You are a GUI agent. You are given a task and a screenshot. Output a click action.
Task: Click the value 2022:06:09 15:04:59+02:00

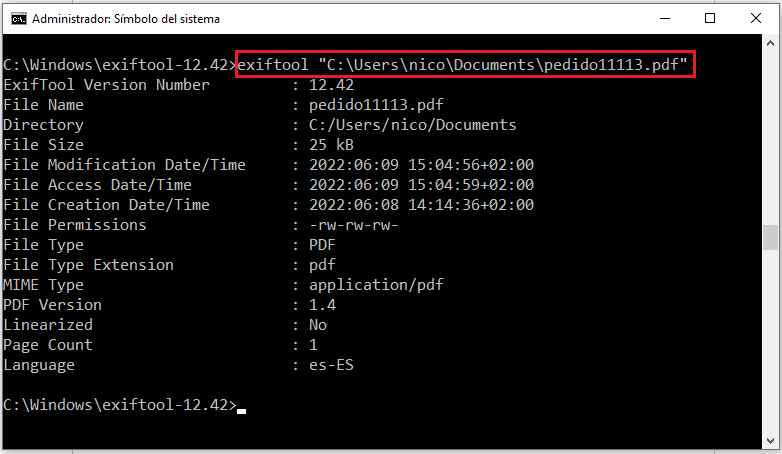click(x=421, y=185)
